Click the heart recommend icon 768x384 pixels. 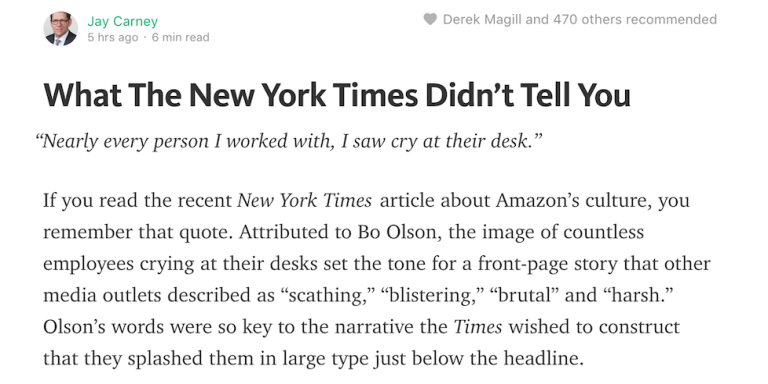(430, 20)
